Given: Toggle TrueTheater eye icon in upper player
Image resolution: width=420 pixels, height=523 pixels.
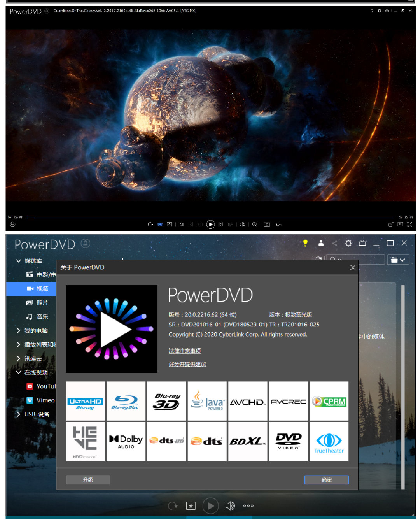Looking at the screenshot, I should pyautogui.click(x=160, y=225).
